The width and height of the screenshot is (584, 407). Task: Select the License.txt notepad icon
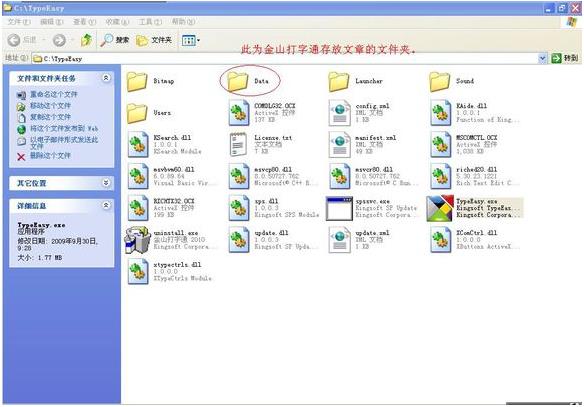[238, 144]
